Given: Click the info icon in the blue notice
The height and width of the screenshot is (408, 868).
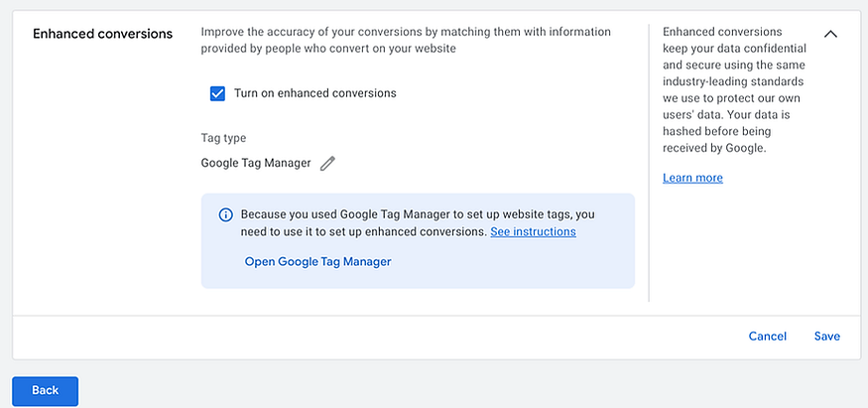Looking at the screenshot, I should [225, 214].
